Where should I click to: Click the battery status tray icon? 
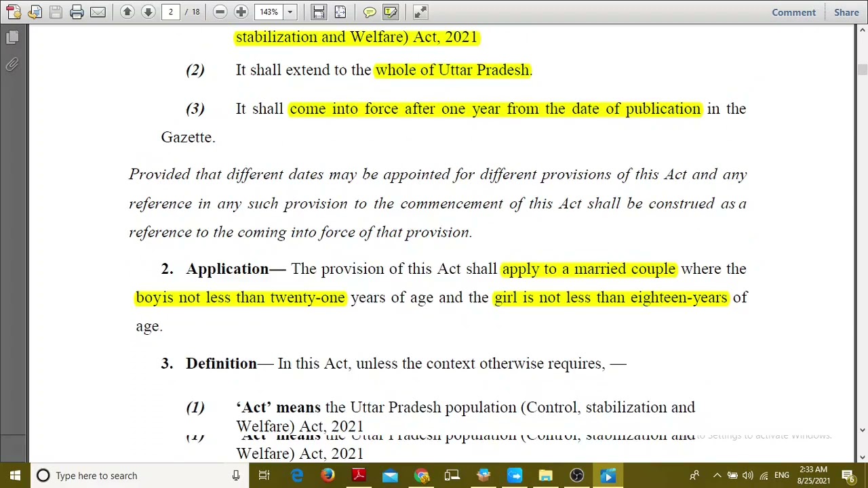click(732, 475)
